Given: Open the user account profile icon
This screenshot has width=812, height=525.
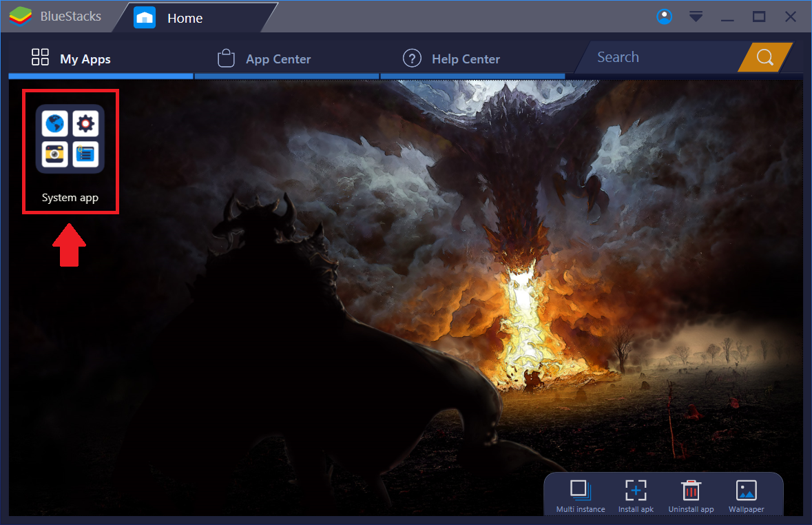Looking at the screenshot, I should point(665,17).
